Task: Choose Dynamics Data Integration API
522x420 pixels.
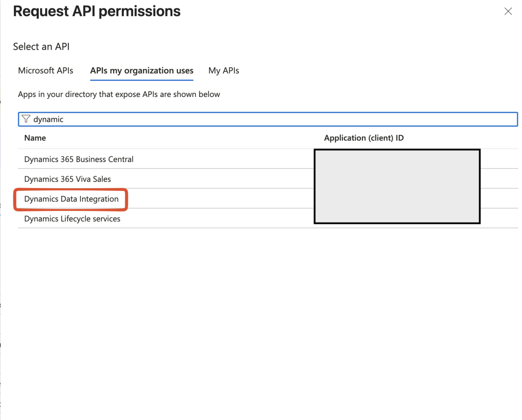Action: tap(71, 199)
